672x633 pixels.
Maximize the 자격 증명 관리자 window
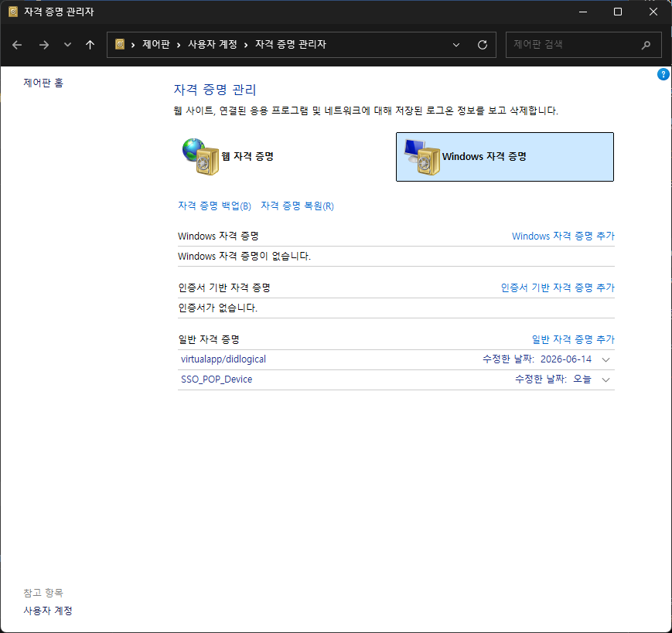[618, 12]
